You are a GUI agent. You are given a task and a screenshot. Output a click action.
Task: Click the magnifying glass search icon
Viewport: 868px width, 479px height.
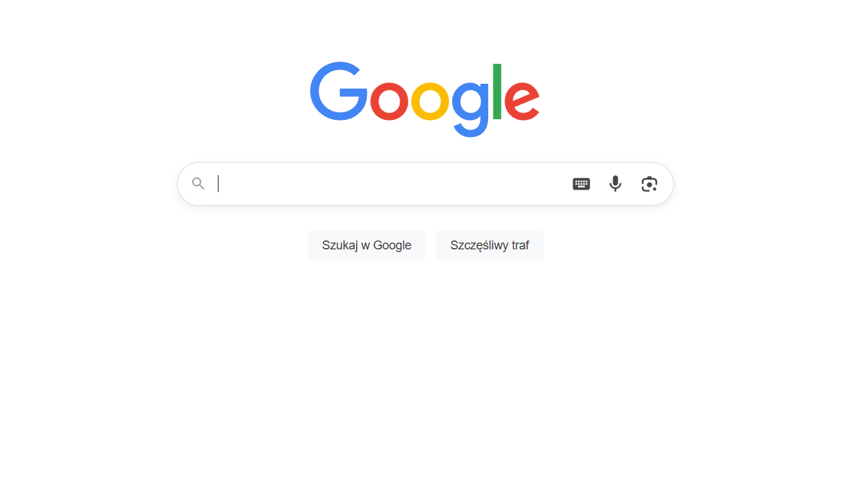[198, 183]
